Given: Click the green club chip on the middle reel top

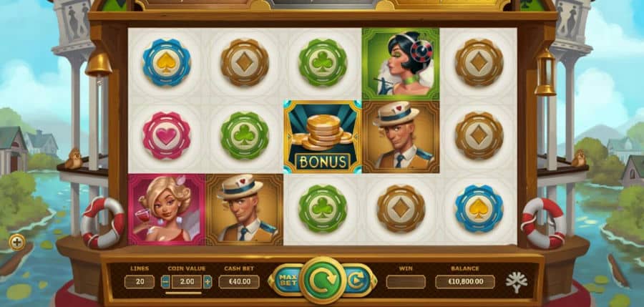Looking at the screenshot, I should [x=323, y=62].
